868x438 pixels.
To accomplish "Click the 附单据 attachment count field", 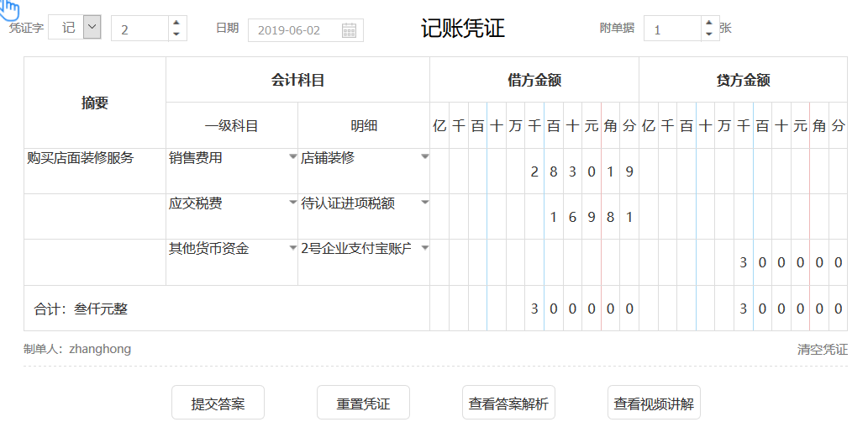I will pyautogui.click(x=671, y=29).
